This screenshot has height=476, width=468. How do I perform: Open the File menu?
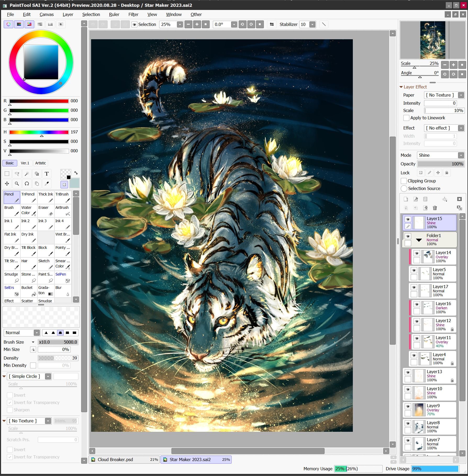tap(10, 15)
